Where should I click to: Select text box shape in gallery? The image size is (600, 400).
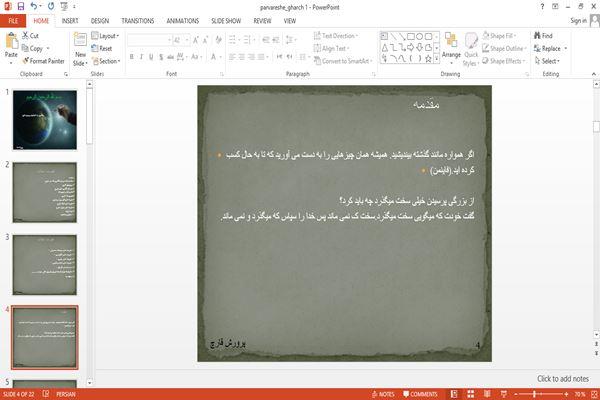click(384, 37)
